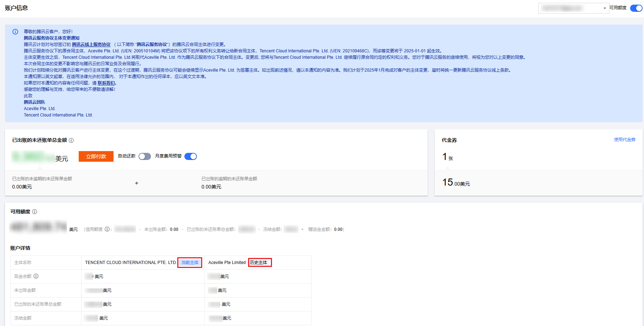This screenshot has height=326, width=644.
Task: Click the orange 立即付款 button
Action: click(96, 156)
